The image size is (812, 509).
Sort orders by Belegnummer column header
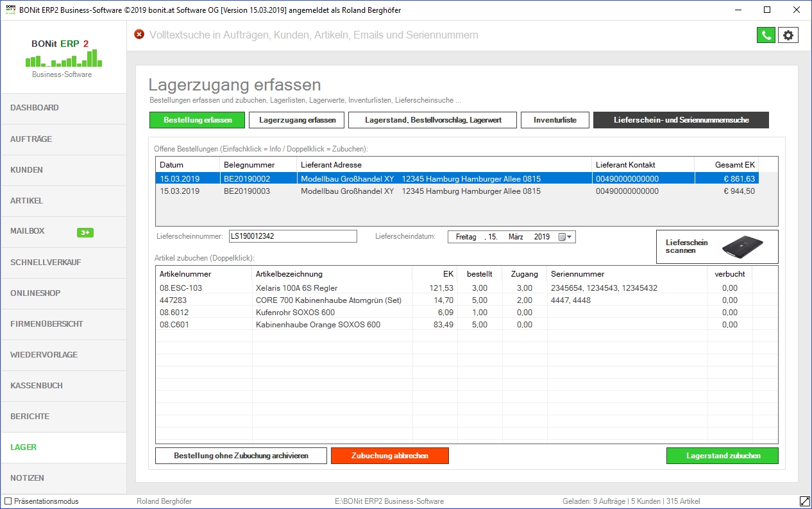[258, 165]
